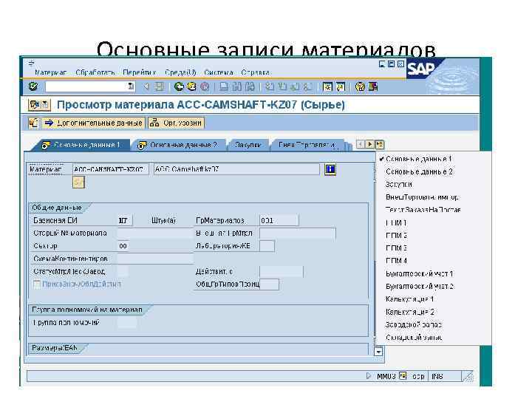Click the Next Page icon

[x=295, y=87]
